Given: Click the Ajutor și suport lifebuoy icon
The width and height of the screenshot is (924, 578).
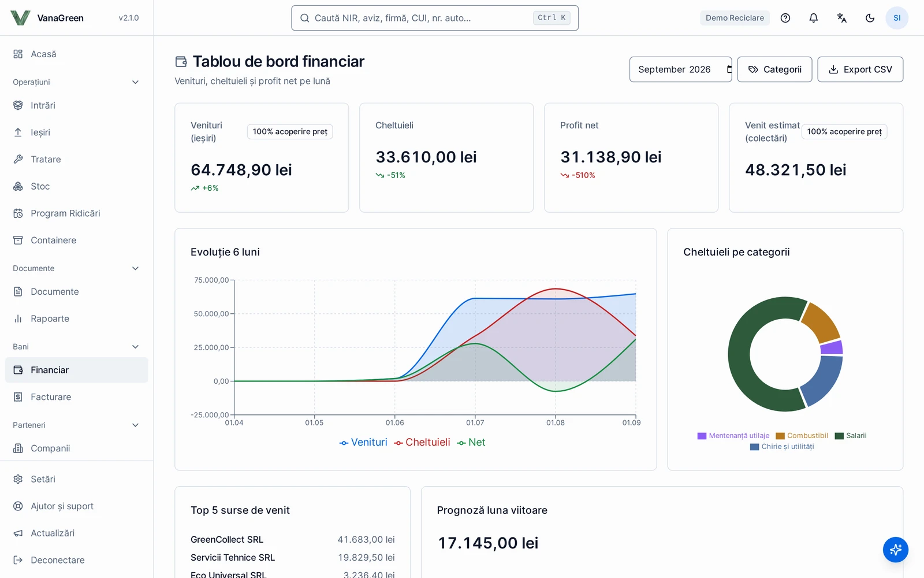Looking at the screenshot, I should click(x=18, y=506).
